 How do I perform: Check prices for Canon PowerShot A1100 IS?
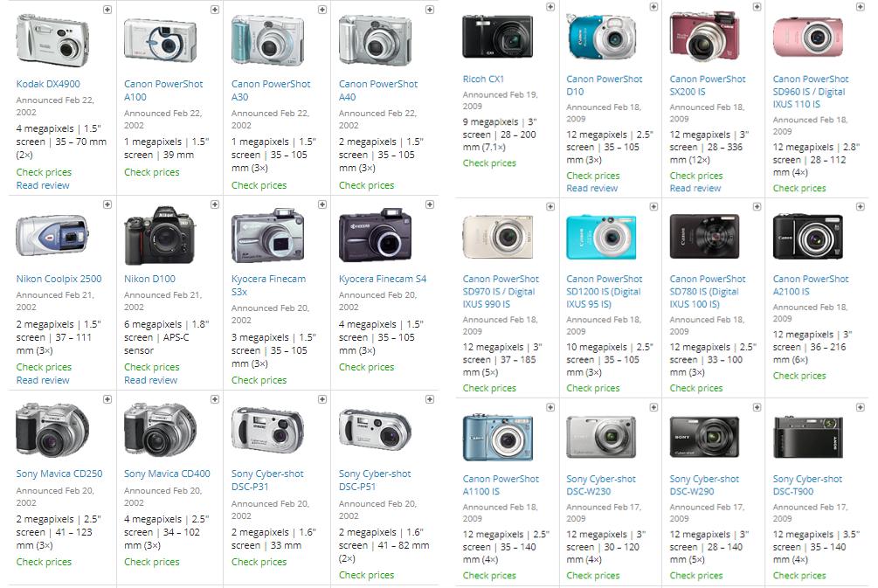point(489,575)
